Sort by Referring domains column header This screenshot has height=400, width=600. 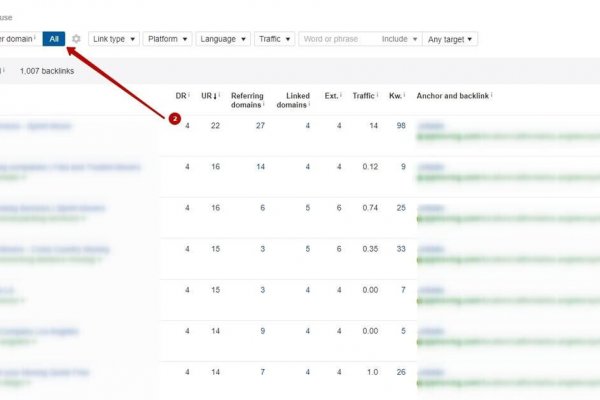247,99
